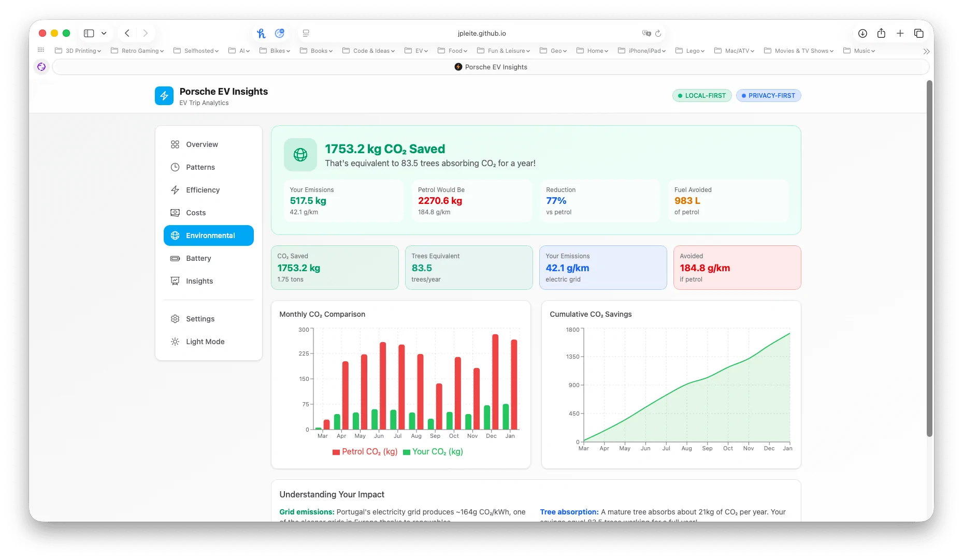The height and width of the screenshot is (560, 963).
Task: Open Safari Downloads with the arrow icon
Action: coord(863,33)
